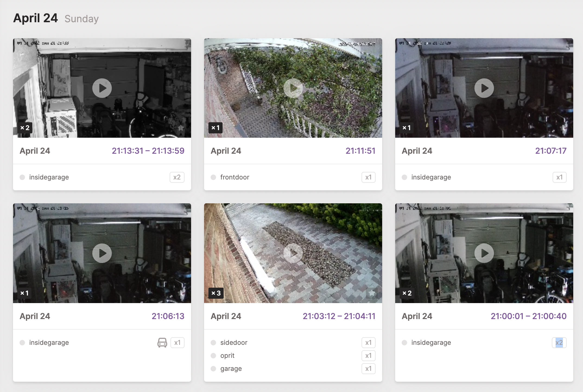
Task: Click the ×2 badge on the top-left thumbnail
Action: [x=25, y=128]
